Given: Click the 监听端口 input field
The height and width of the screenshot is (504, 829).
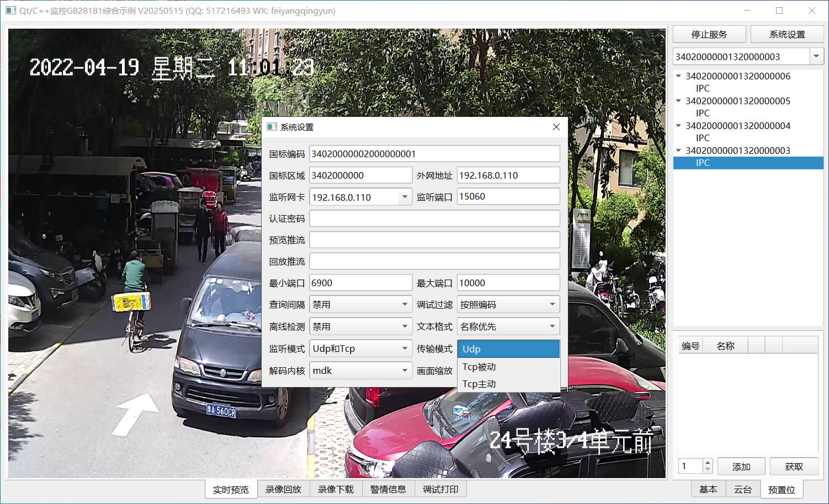Looking at the screenshot, I should tap(508, 196).
